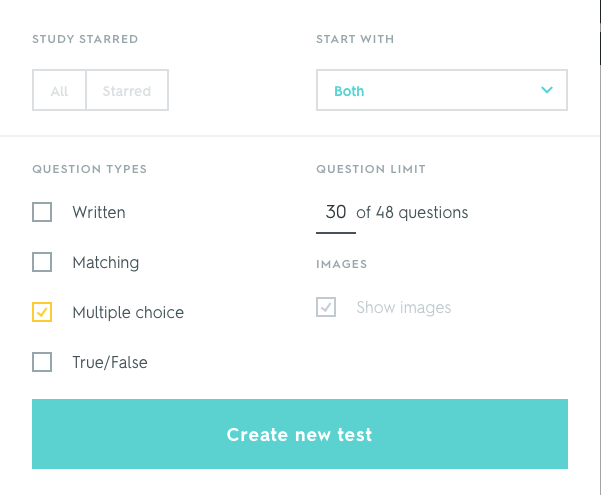Tick the Matching checkbox
This screenshot has width=601, height=495.
click(x=42, y=262)
